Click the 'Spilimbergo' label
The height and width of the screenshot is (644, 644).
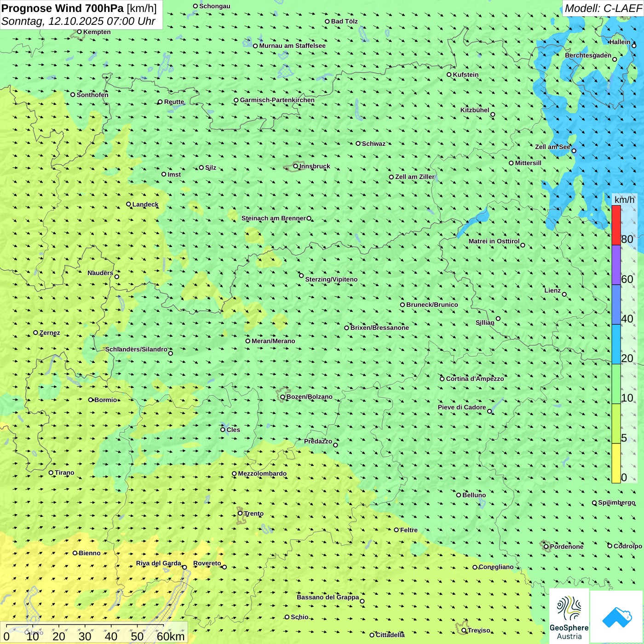[x=616, y=502]
